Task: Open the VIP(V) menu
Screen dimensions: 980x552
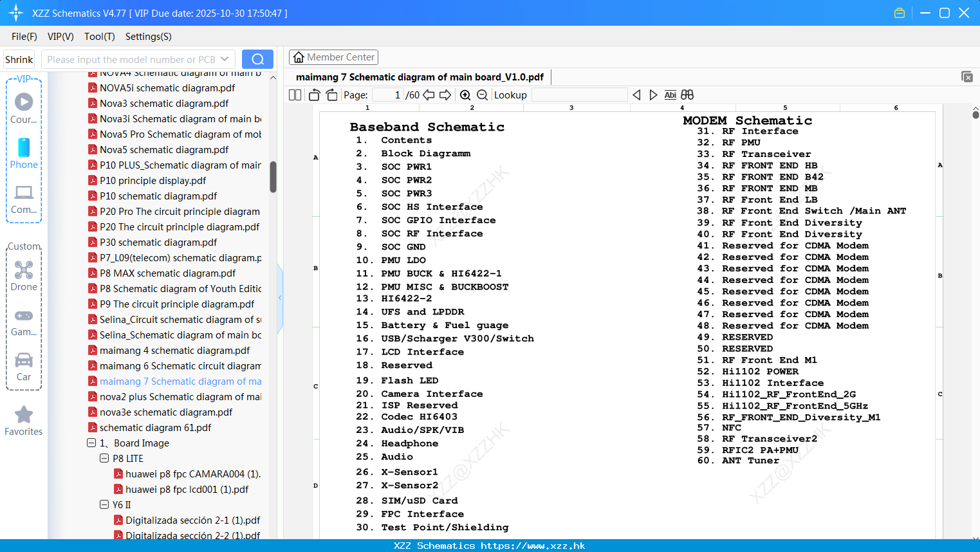Action: [60, 37]
